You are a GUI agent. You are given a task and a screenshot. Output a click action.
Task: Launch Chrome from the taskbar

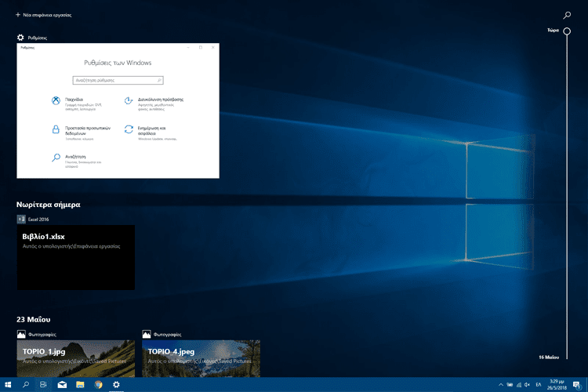[x=98, y=384]
